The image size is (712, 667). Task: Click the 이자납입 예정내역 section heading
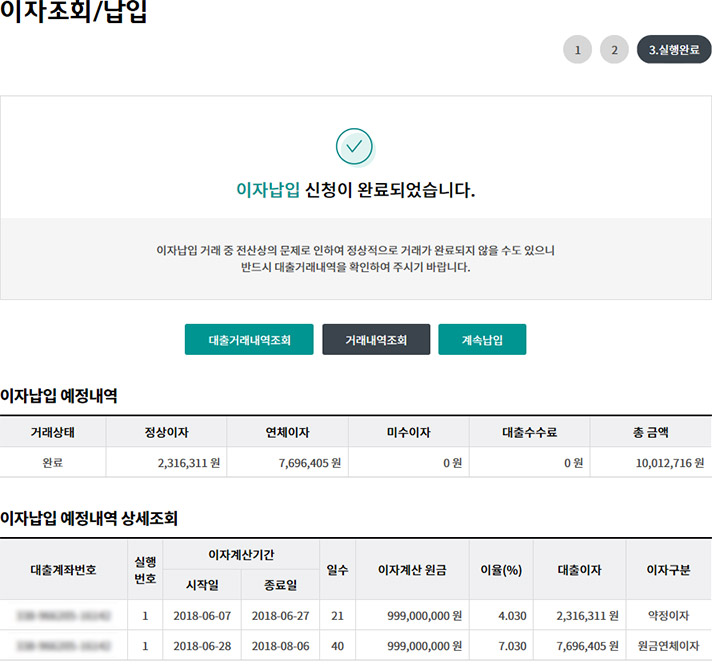point(59,396)
